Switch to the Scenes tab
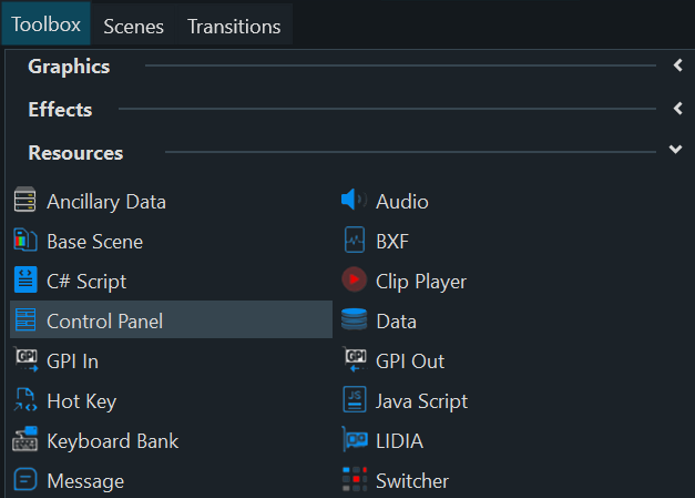This screenshot has width=696, height=498. tap(133, 26)
